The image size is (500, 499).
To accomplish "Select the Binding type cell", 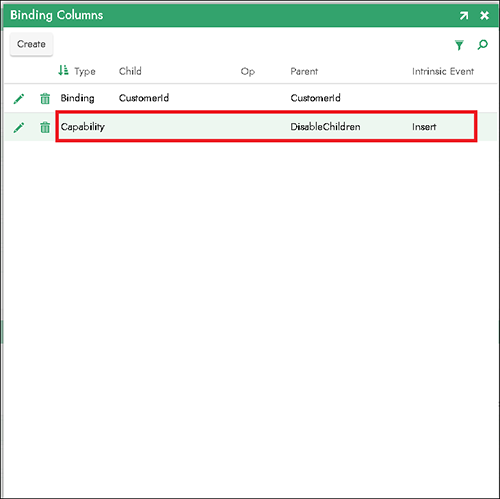I will click(77, 98).
